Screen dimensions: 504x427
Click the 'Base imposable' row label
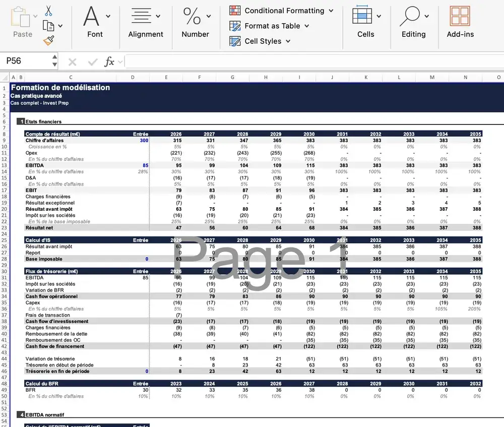coord(44,259)
